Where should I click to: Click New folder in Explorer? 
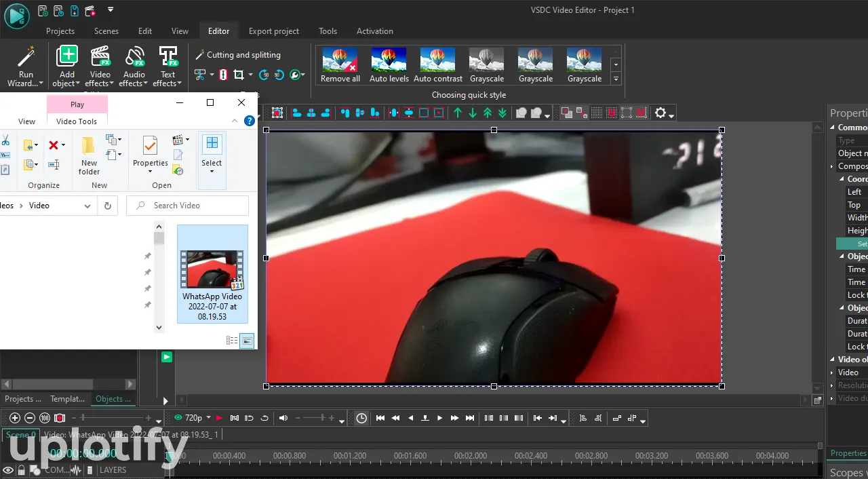coord(89,155)
